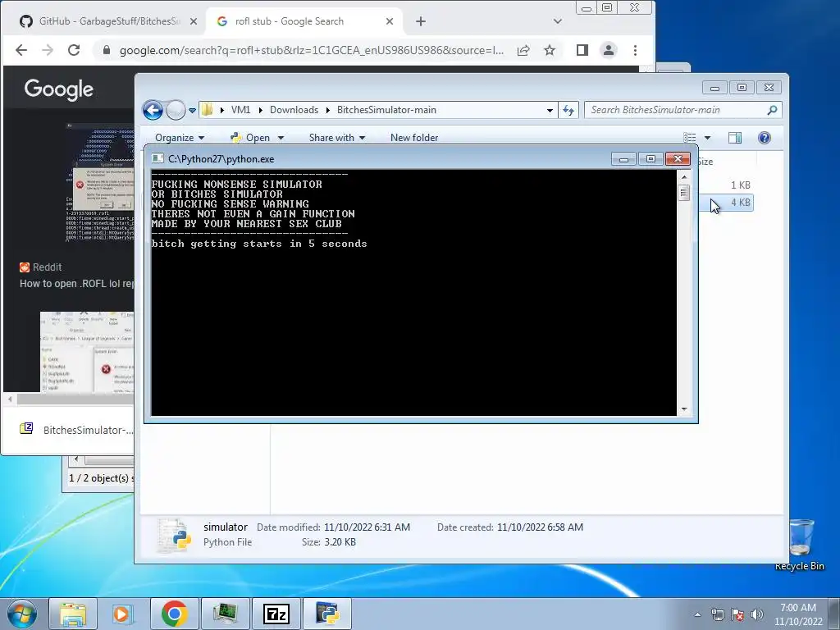Refresh the Explorer folder view
This screenshot has height=630, width=840.
pos(568,111)
